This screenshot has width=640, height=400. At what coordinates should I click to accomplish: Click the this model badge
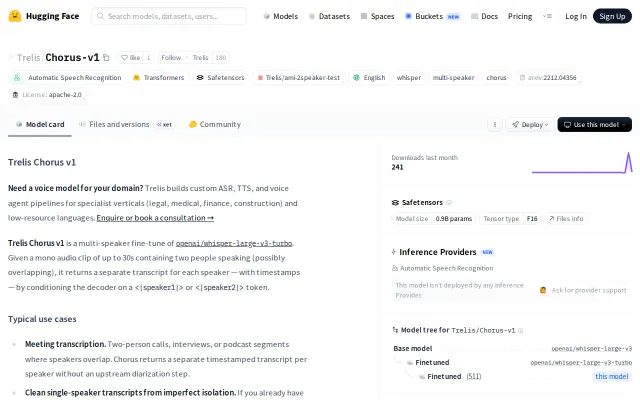611,376
